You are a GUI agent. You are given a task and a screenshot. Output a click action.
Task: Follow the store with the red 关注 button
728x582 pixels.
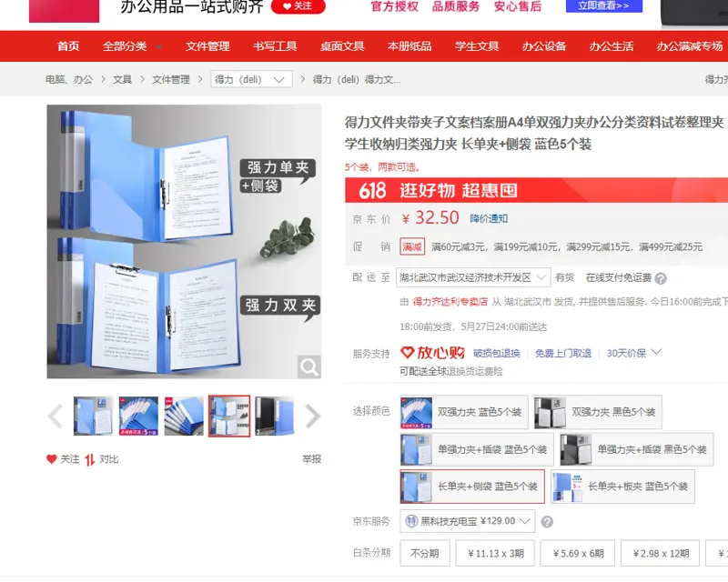click(298, 6)
